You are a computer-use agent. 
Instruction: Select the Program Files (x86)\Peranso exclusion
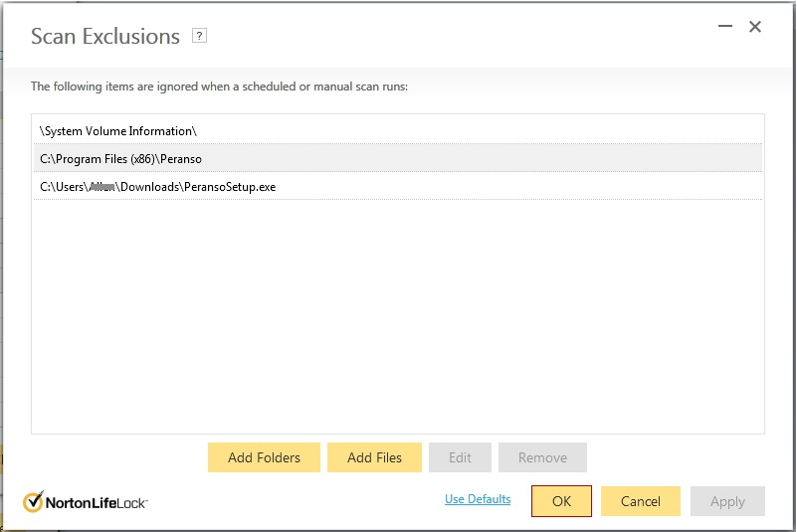point(120,158)
